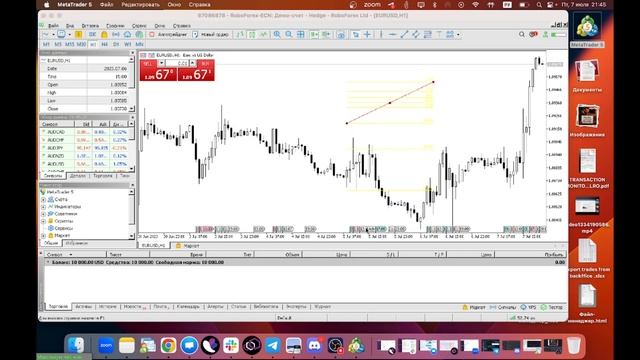Select the equidistant channel tool
The width and height of the screenshot is (640, 360).
click(x=416, y=35)
